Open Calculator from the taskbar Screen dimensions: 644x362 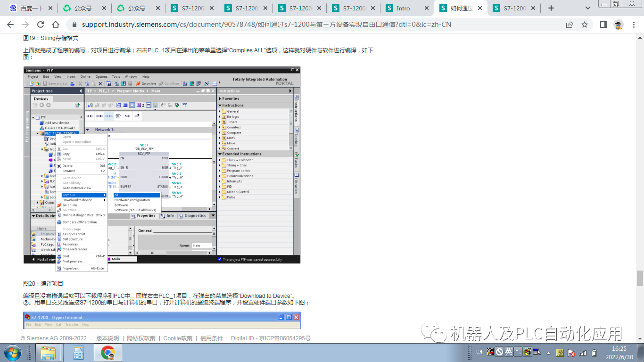point(78,353)
